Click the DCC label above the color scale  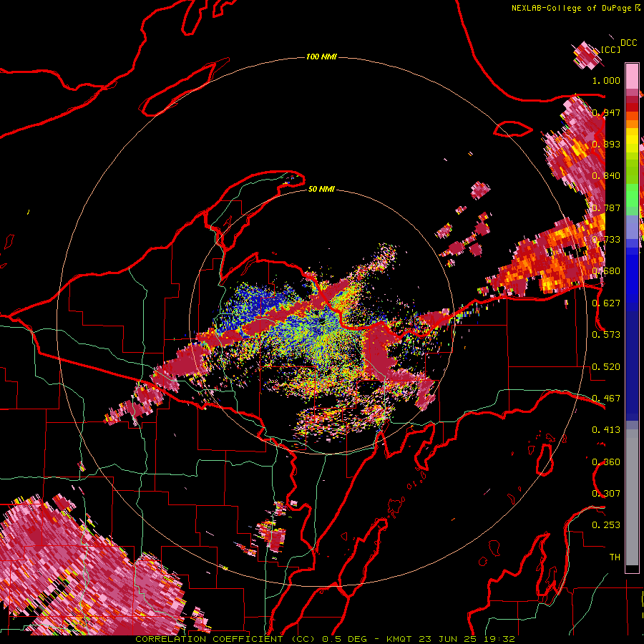point(628,43)
